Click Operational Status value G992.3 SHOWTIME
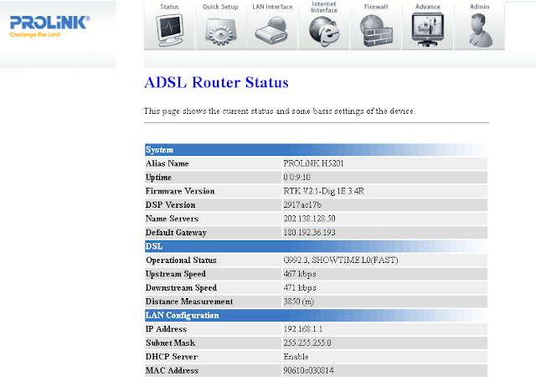Image resolution: width=536 pixels, height=392 pixels. 341,260
